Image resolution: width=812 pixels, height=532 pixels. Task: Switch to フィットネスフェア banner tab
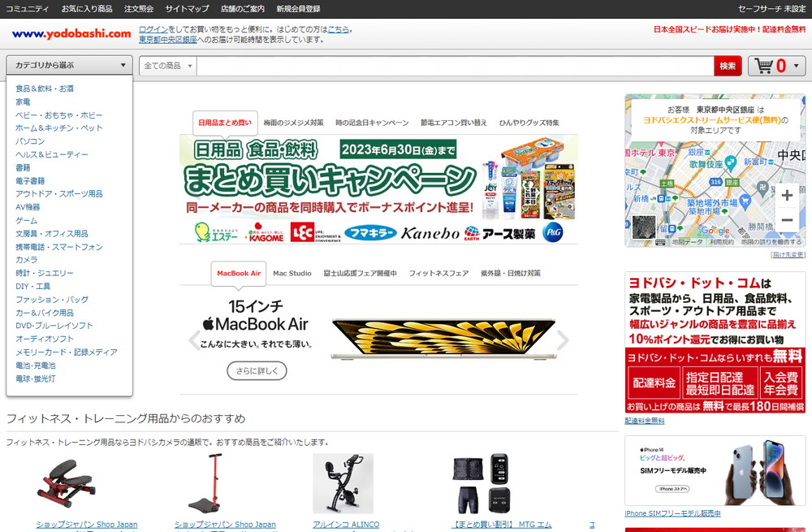438,273
